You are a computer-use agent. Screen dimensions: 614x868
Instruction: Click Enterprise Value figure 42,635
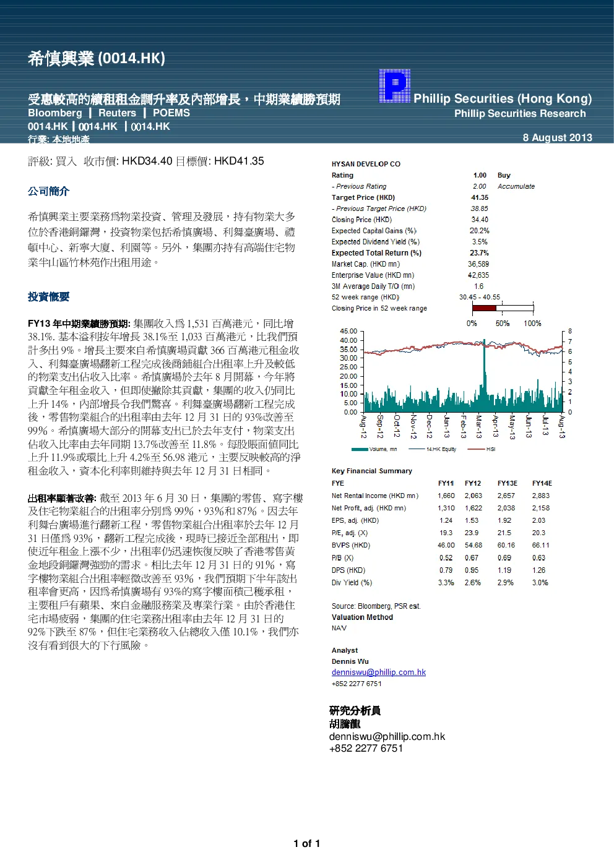tap(478, 275)
